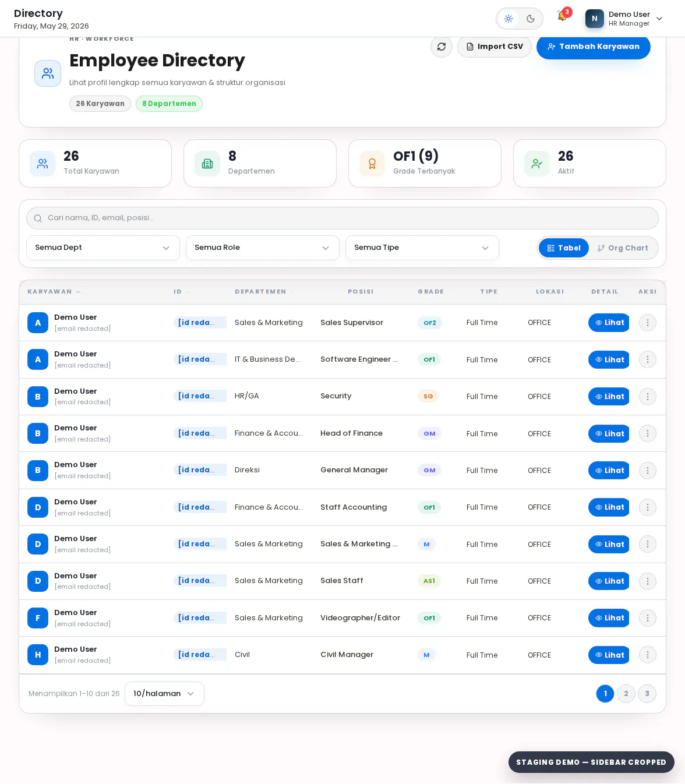Select the Tabel view tab
This screenshot has height=784, width=685.
(564, 248)
